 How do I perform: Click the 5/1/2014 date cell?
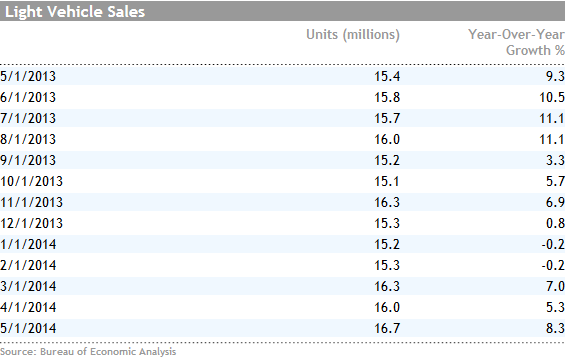tap(28, 329)
